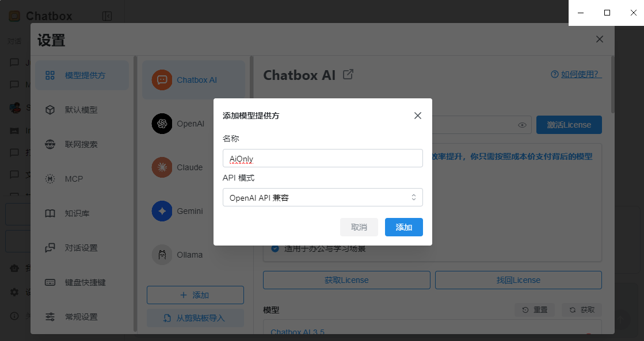644x341 pixels.
Task: Click the 获取 models button
Action: click(x=582, y=310)
